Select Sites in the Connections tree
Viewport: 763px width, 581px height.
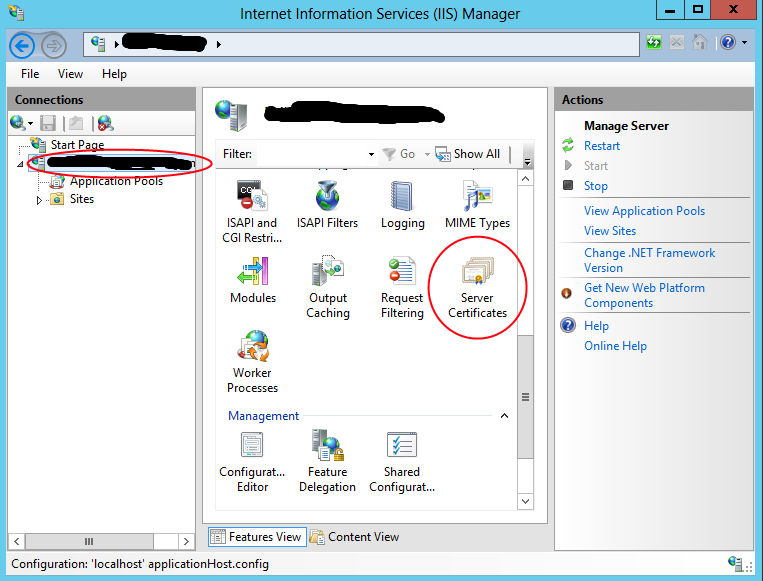click(82, 199)
